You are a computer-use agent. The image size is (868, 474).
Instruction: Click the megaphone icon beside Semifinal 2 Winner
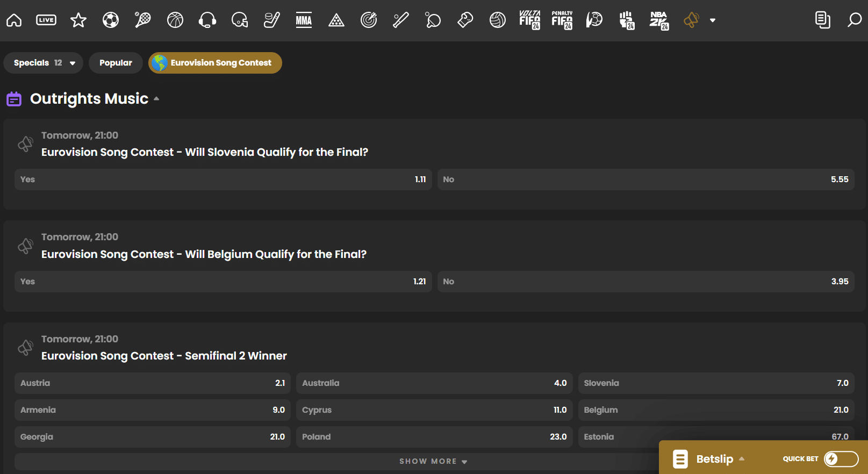[25, 348]
